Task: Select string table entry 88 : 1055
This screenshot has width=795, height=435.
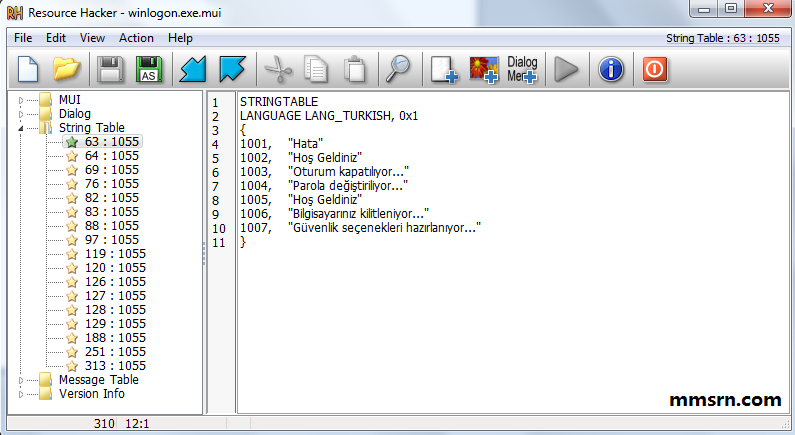Action: coord(112,226)
